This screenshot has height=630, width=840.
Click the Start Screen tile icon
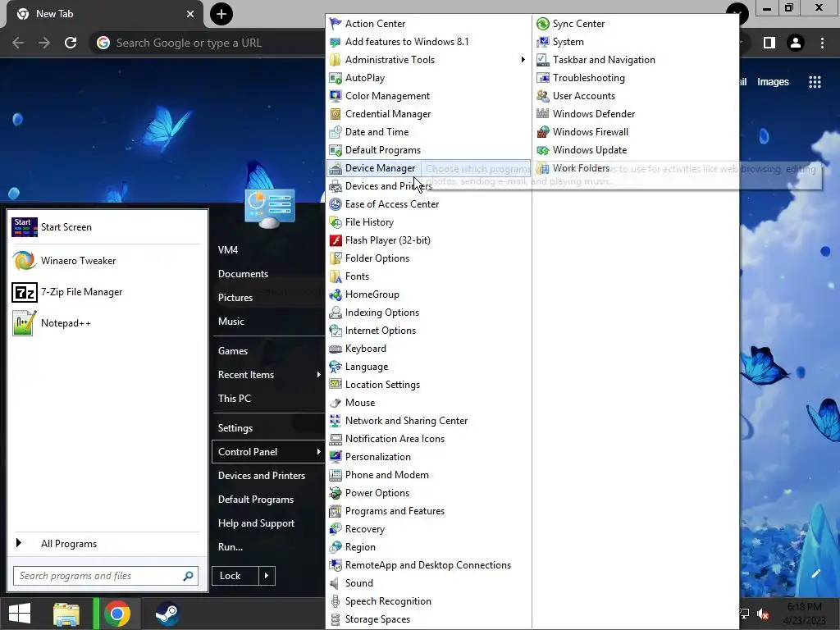(x=24, y=227)
